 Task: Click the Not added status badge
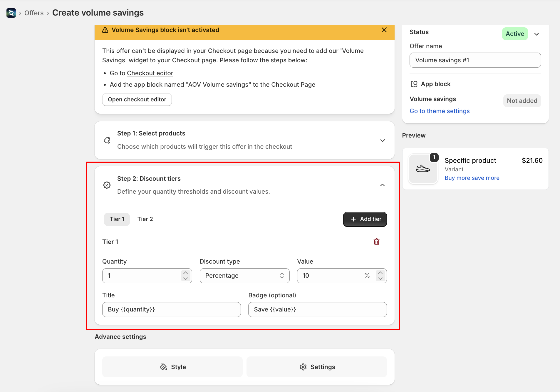click(x=522, y=101)
